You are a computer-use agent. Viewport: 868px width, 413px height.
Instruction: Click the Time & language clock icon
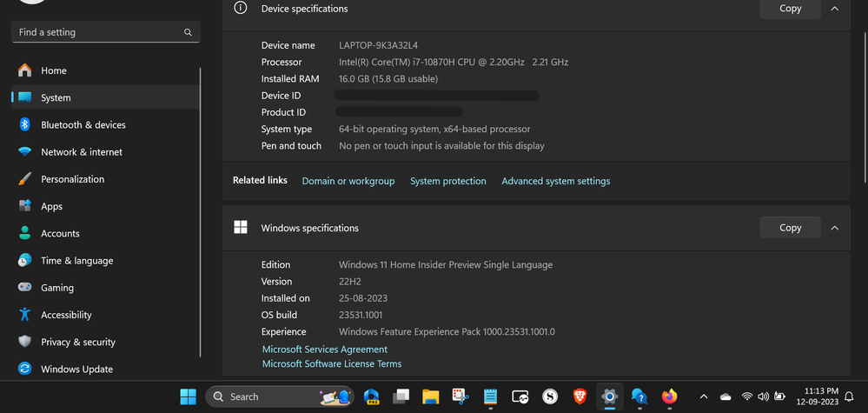tap(25, 260)
